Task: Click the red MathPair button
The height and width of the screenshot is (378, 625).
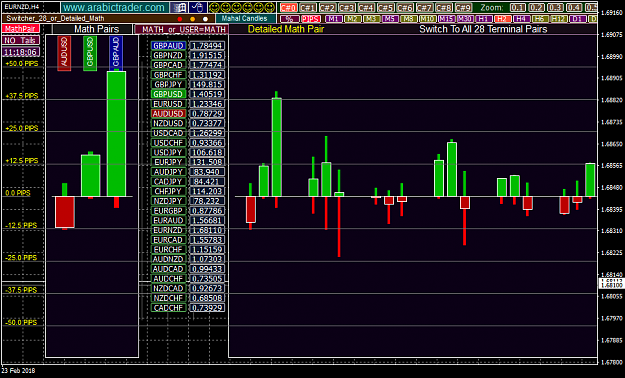Action: click(x=21, y=29)
